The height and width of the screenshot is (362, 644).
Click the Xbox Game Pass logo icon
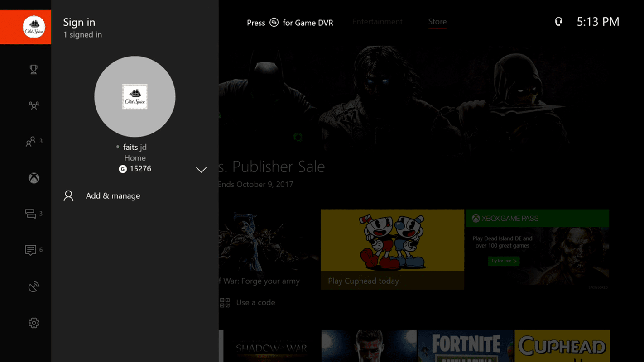(476, 219)
